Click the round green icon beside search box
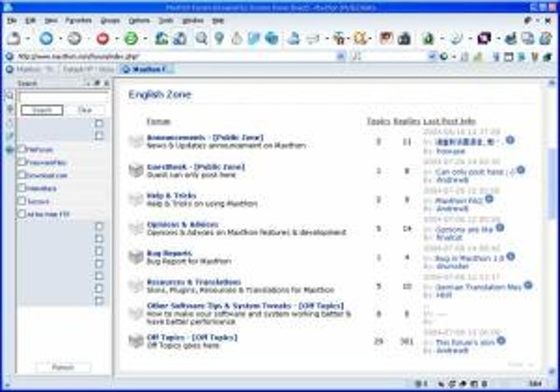 [444, 56]
